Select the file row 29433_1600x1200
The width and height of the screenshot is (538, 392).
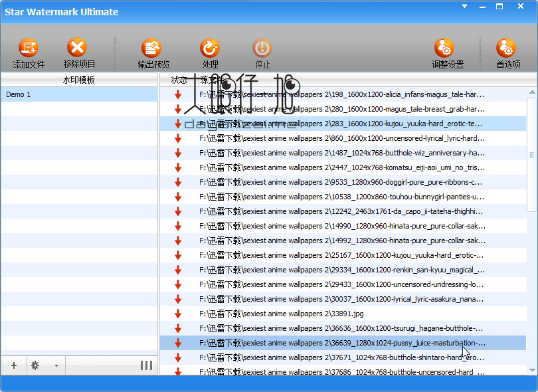(x=343, y=284)
